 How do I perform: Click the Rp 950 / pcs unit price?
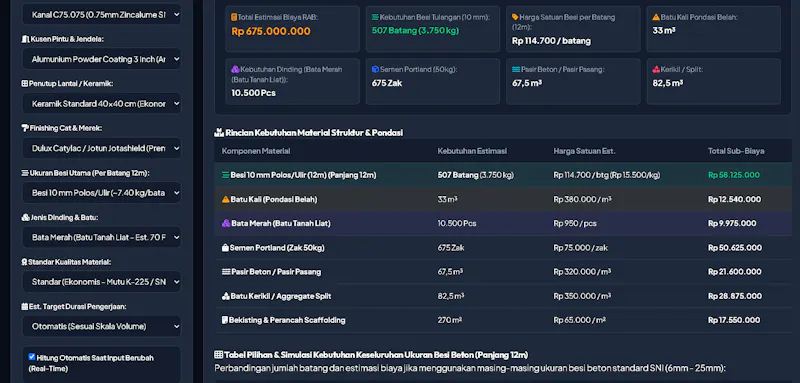click(x=575, y=223)
